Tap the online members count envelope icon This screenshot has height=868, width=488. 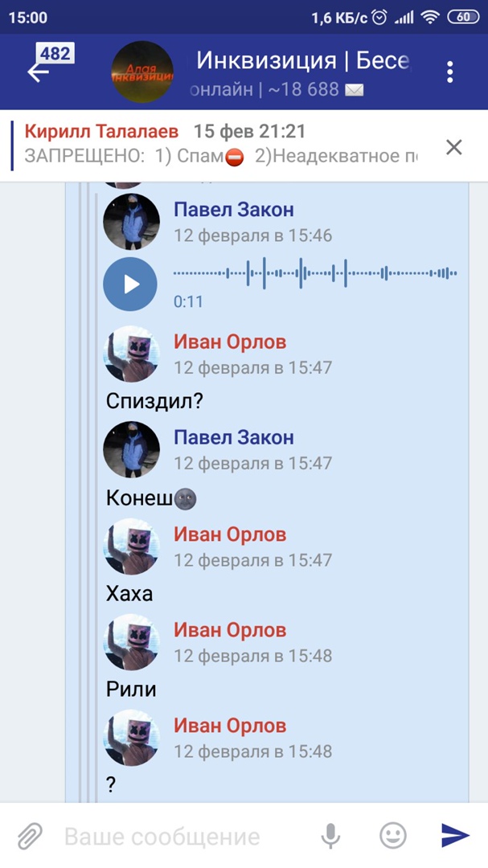[x=355, y=90]
